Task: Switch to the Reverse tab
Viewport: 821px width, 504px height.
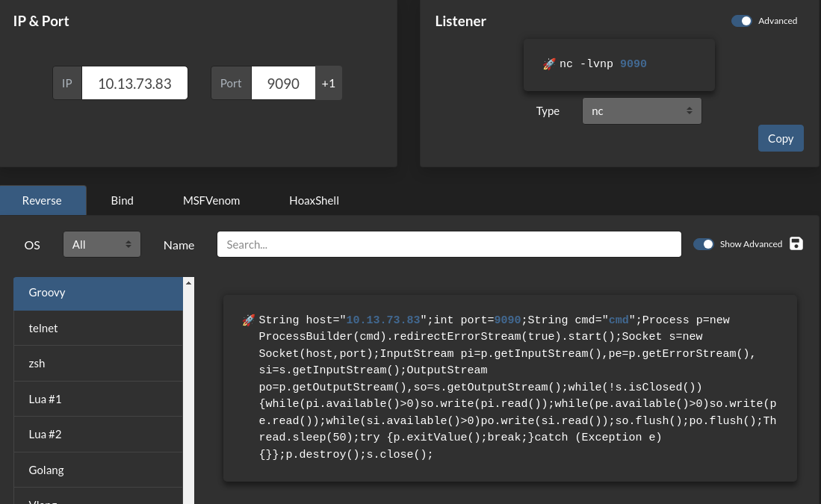Action: 43,200
